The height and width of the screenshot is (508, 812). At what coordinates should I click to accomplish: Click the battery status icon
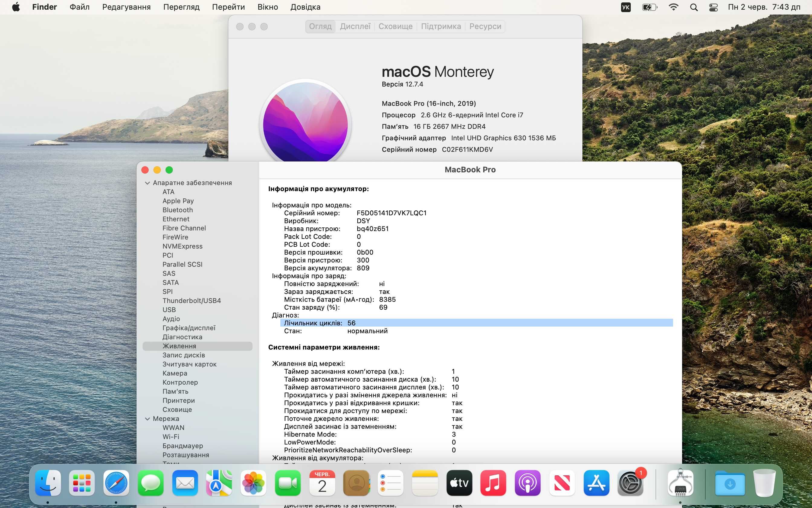(649, 7)
